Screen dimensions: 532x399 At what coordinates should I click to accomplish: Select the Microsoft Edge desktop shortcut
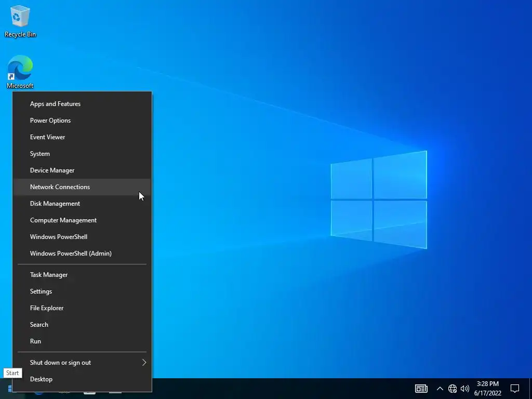tap(20, 72)
